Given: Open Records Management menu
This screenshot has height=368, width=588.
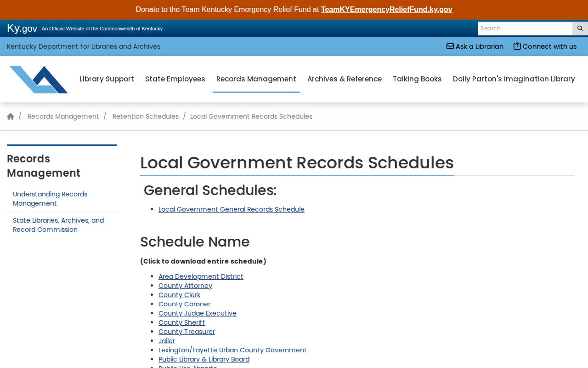Looking at the screenshot, I should (256, 79).
